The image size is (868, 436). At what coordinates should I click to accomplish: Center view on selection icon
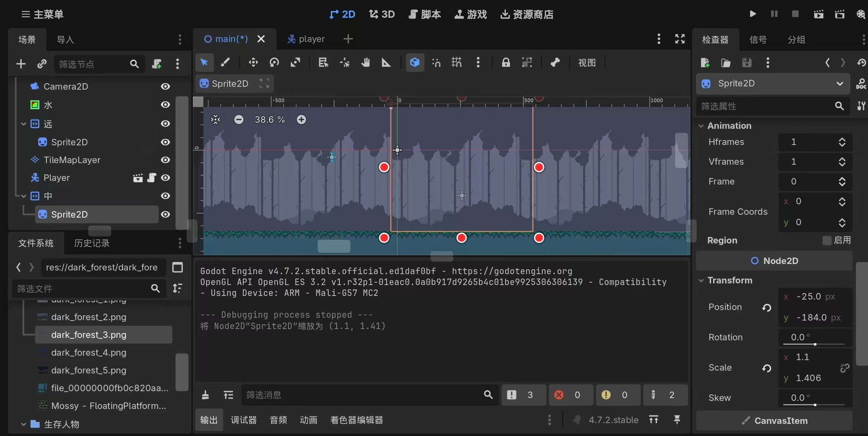point(215,119)
